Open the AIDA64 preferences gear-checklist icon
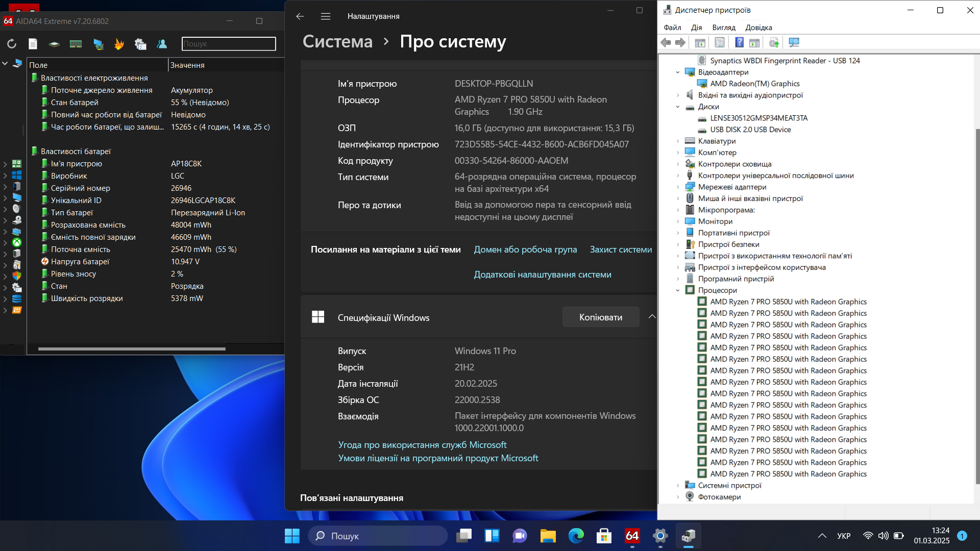Screen dimensions: 980x551 (140, 44)
